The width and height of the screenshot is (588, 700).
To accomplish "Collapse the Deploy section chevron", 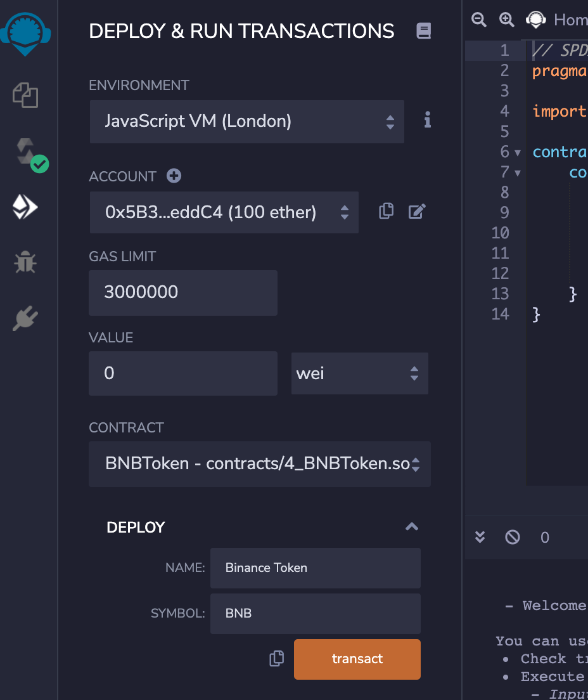I will tap(412, 528).
